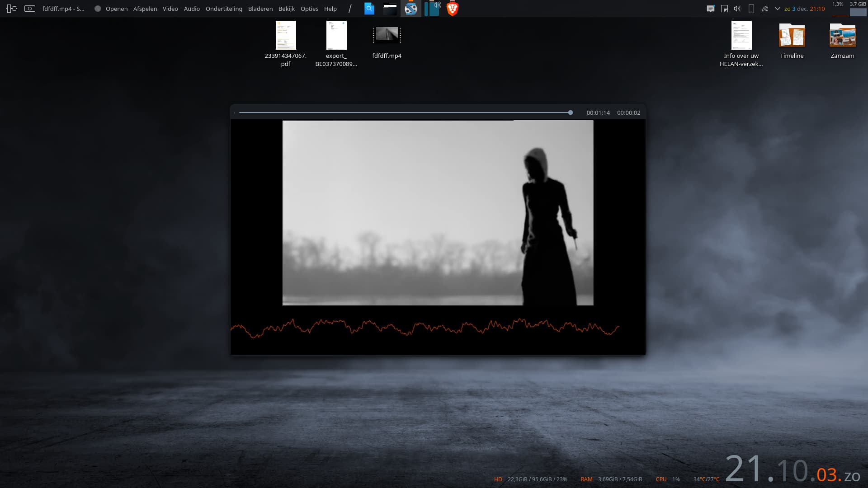The height and width of the screenshot is (488, 868).
Task: Open the Bekijk menu
Action: pyautogui.click(x=287, y=9)
